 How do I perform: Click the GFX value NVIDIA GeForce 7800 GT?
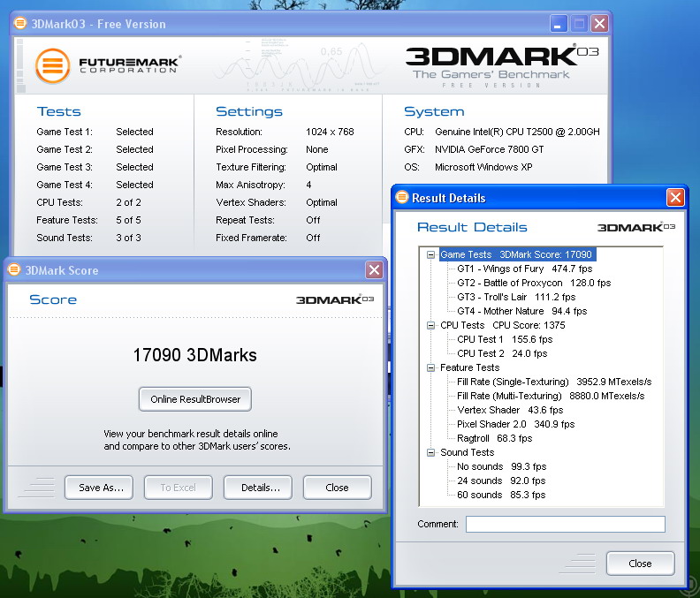(x=490, y=149)
